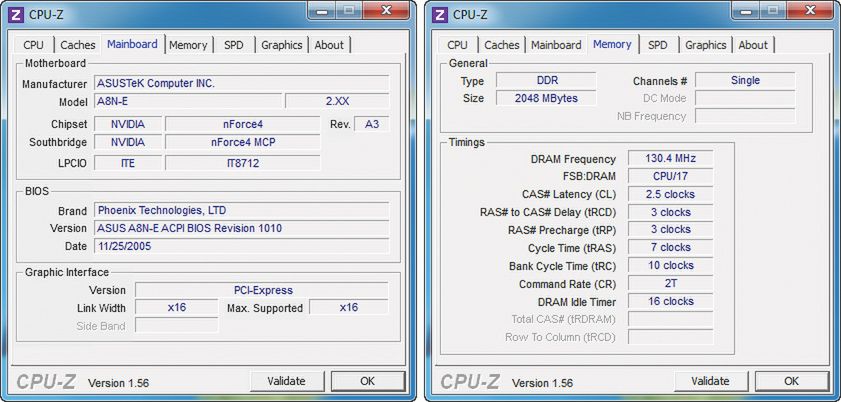
Task: Click the empty NB Frequency field
Action: coord(745,116)
